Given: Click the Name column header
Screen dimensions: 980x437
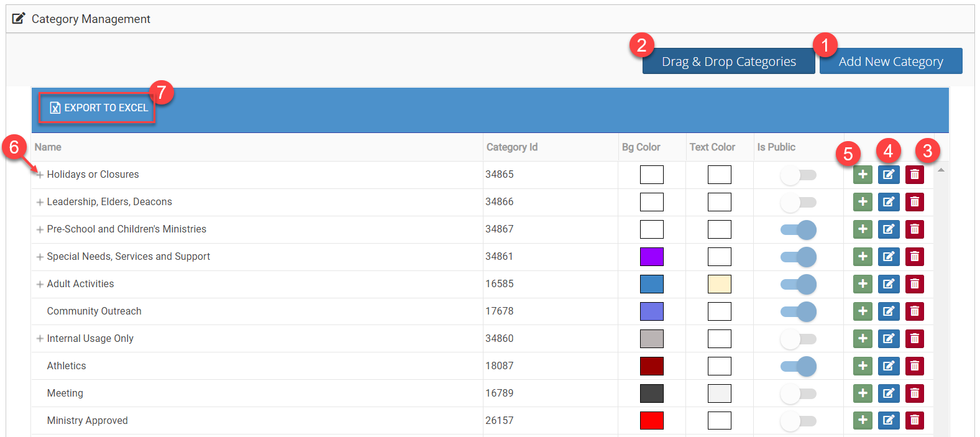Looking at the screenshot, I should [x=48, y=147].
